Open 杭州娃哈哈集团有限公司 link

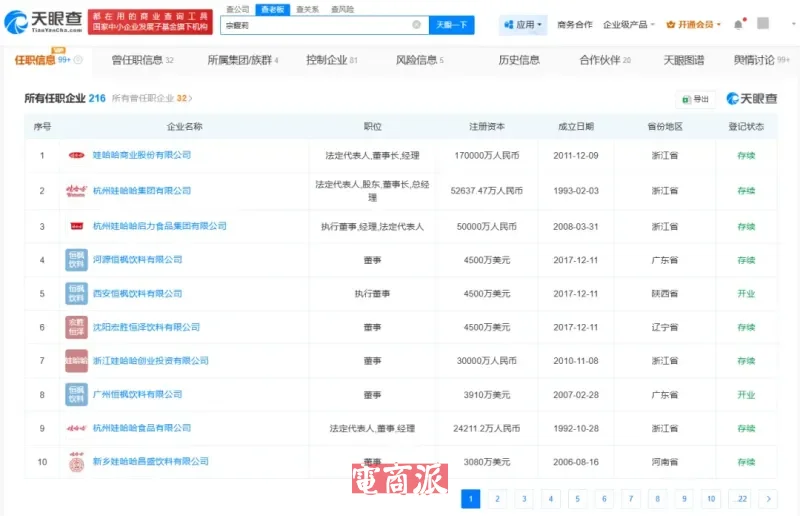coord(142,190)
